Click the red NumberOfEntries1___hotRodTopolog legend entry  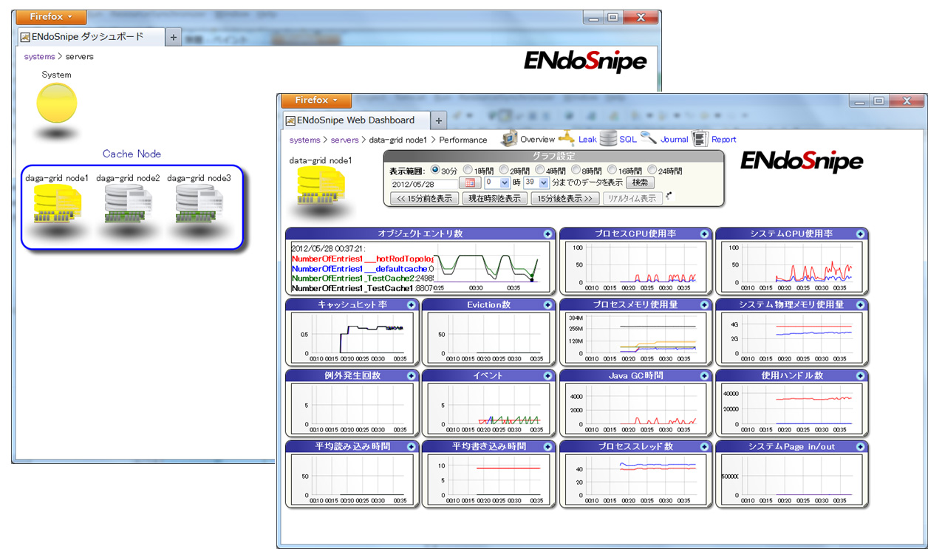(x=363, y=259)
